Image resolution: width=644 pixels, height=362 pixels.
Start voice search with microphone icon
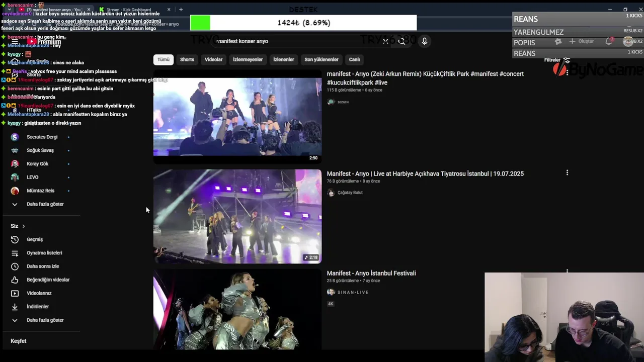425,41
